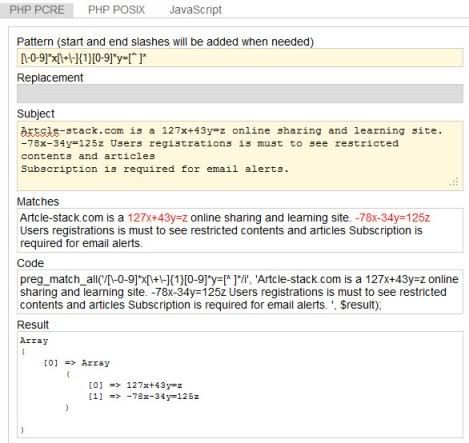Click the Result label
The width and height of the screenshot is (469, 443).
(33, 325)
